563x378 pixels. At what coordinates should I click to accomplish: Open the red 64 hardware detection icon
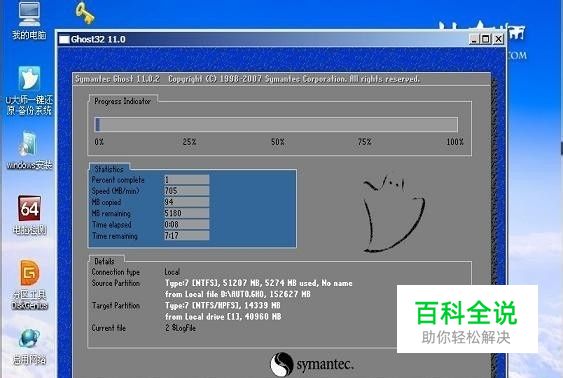(29, 215)
